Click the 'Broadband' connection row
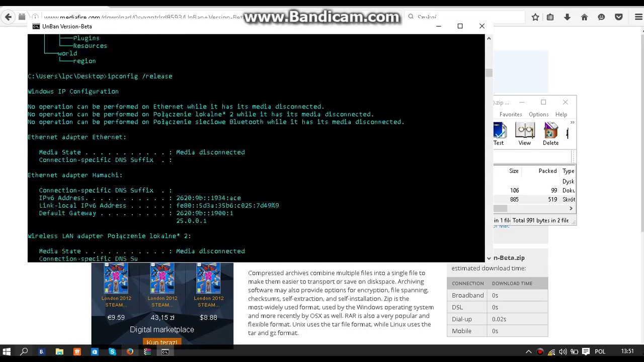The width and height of the screenshot is (644, 362). tap(497, 295)
